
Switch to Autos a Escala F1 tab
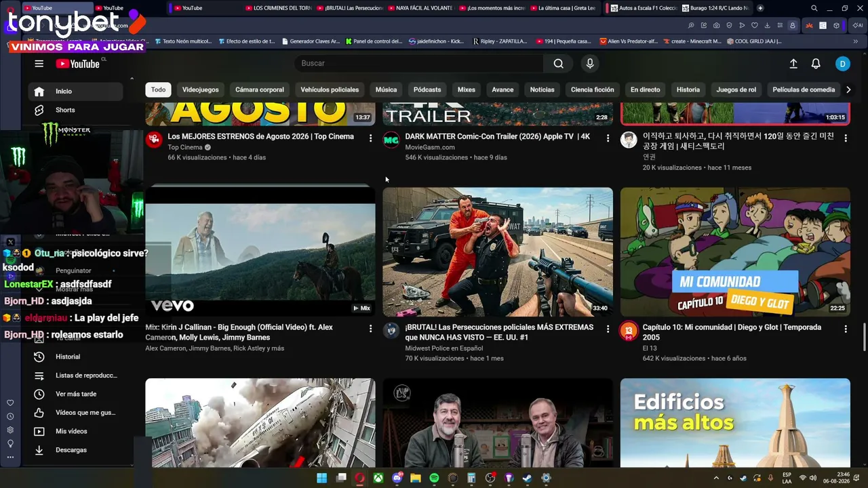pos(643,8)
